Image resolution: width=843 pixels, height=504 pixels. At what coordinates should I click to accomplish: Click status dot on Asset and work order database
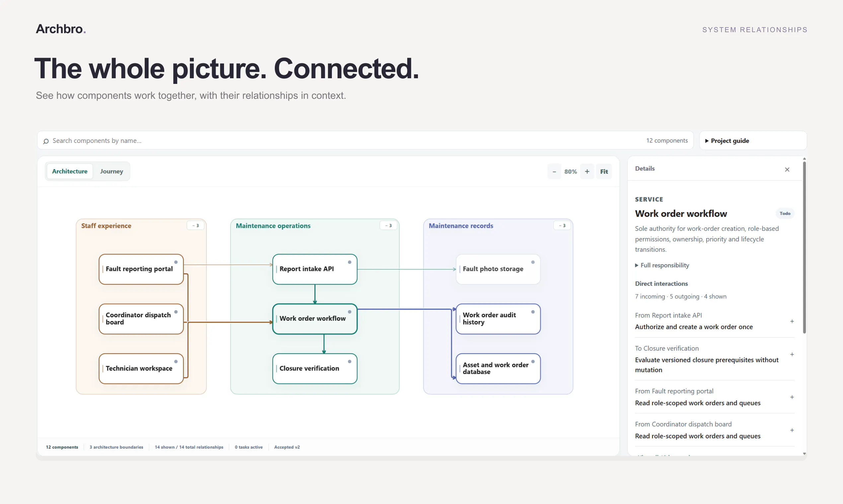(x=533, y=361)
